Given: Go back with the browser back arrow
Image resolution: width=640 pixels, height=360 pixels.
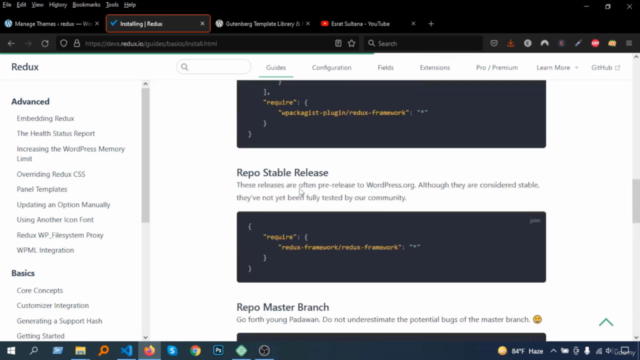Looking at the screenshot, I should coord(11,43).
